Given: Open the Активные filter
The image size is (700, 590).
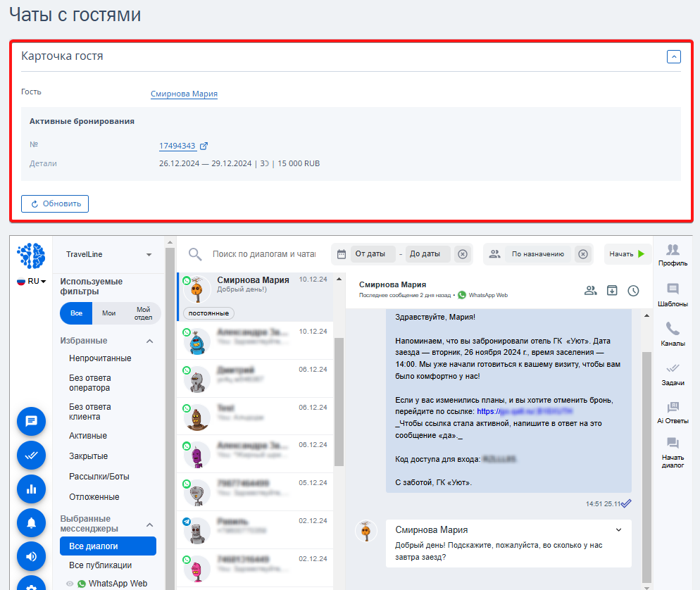Looking at the screenshot, I should click(88, 436).
